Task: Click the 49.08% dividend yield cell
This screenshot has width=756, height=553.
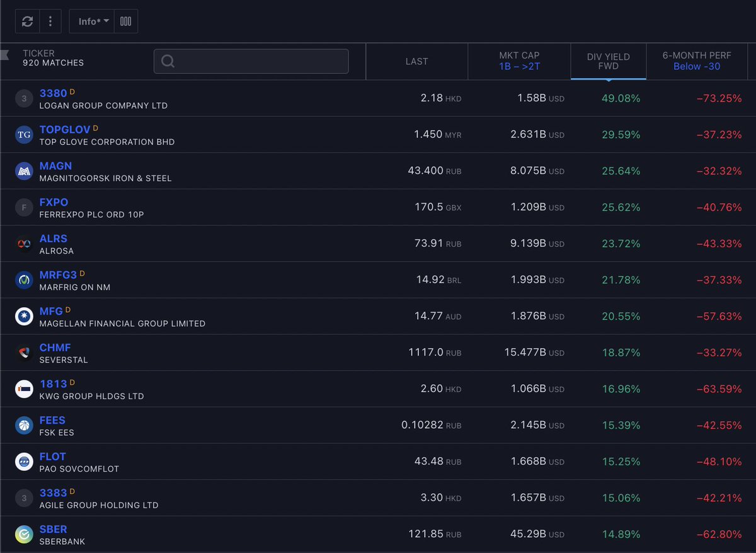Action: 621,98
